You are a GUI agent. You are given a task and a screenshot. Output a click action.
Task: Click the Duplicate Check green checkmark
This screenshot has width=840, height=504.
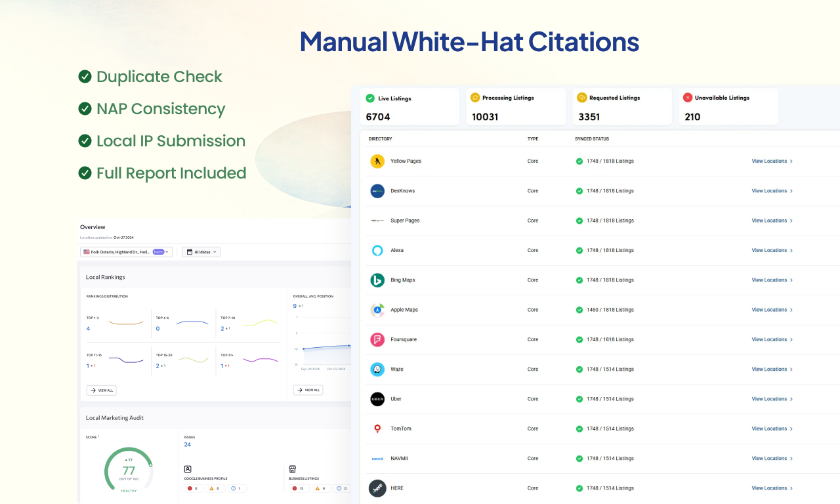(85, 77)
